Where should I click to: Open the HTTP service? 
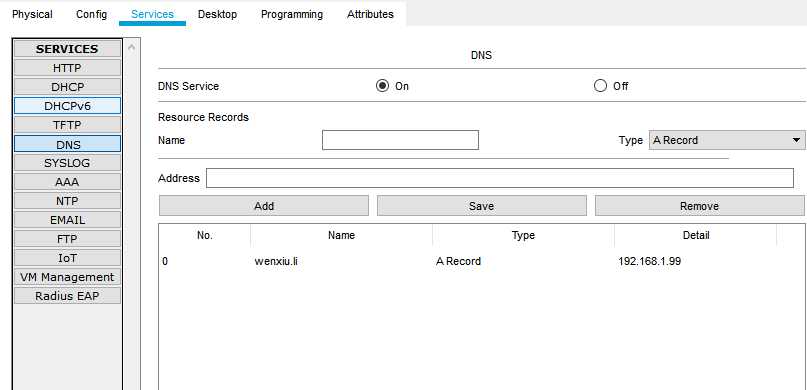(x=67, y=68)
